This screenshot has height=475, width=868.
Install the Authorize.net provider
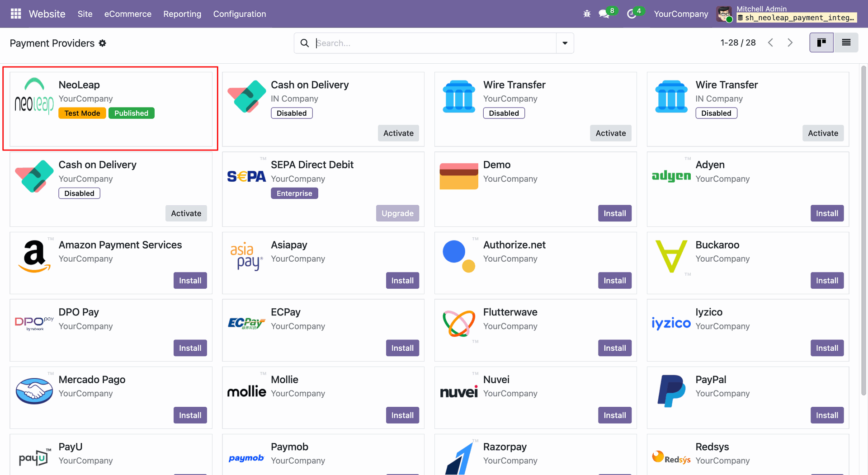click(x=615, y=281)
